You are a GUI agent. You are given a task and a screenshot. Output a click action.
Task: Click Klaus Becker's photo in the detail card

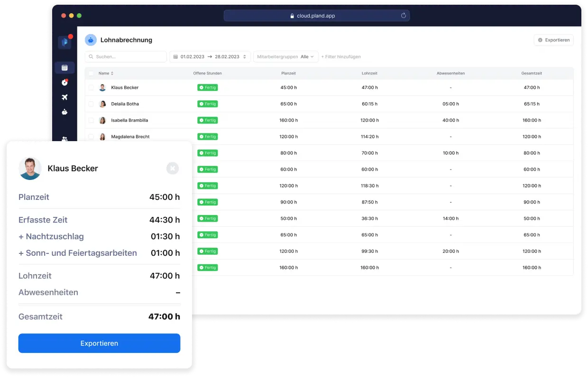click(30, 168)
